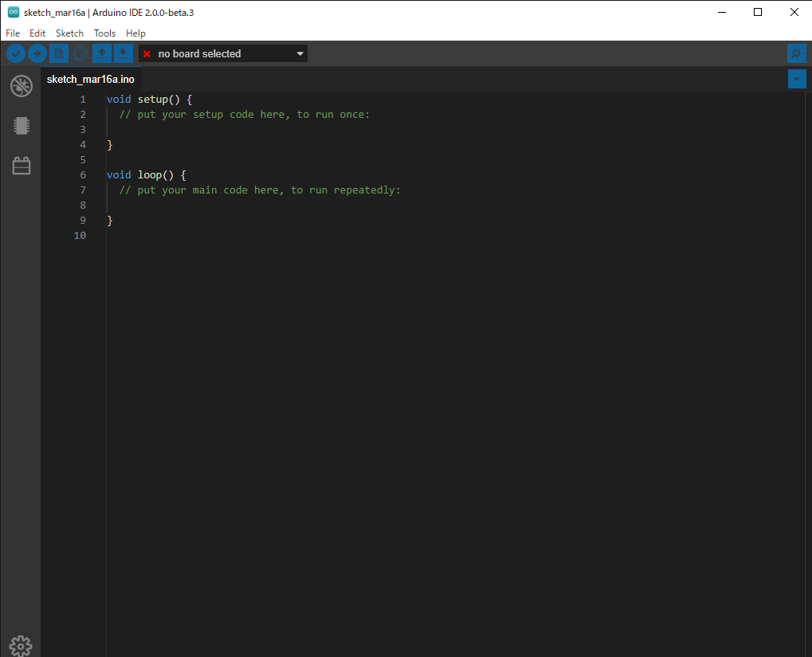The image size is (812, 657).
Task: Click the closing brace on line 4
Action: click(110, 145)
